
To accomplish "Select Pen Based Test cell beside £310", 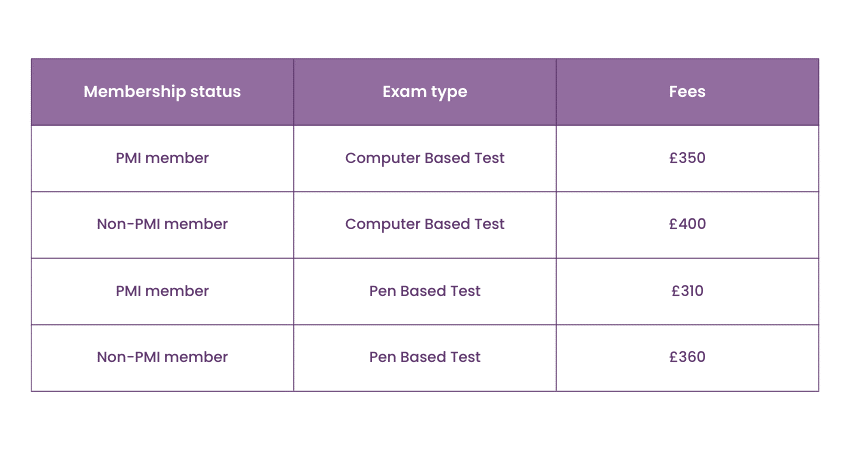I will click(425, 291).
